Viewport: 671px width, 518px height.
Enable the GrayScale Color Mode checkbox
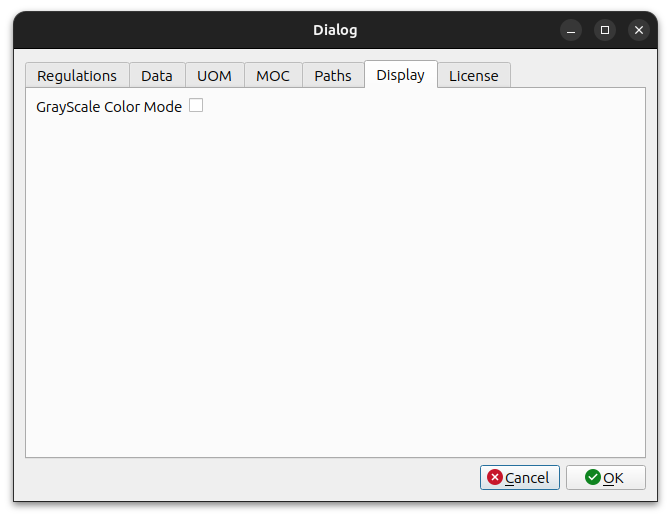[x=196, y=105]
